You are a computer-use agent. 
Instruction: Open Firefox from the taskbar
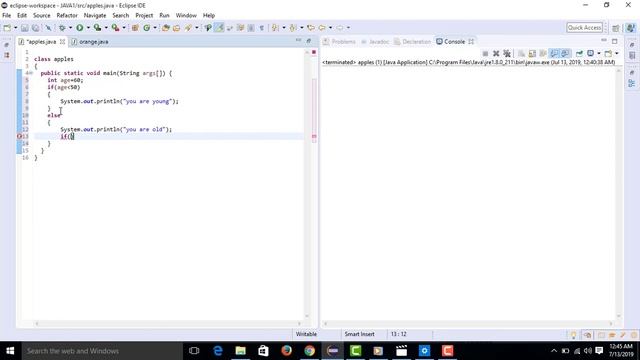(x=286, y=351)
